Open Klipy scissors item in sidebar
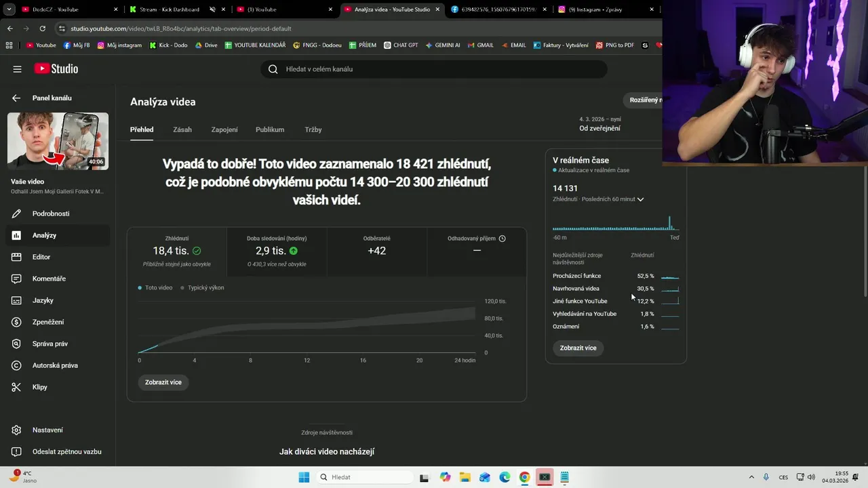868x488 pixels. 58,387
